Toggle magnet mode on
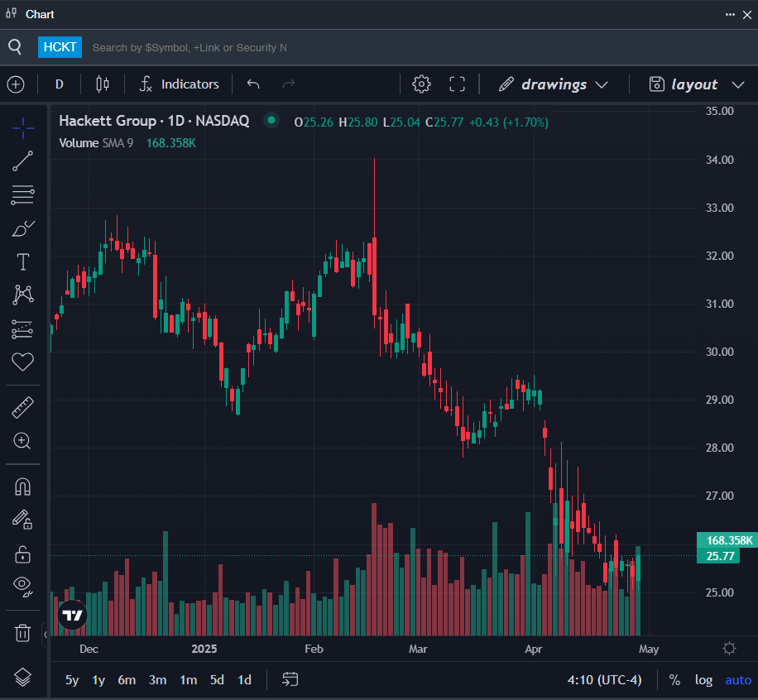758x700 pixels. tap(22, 487)
